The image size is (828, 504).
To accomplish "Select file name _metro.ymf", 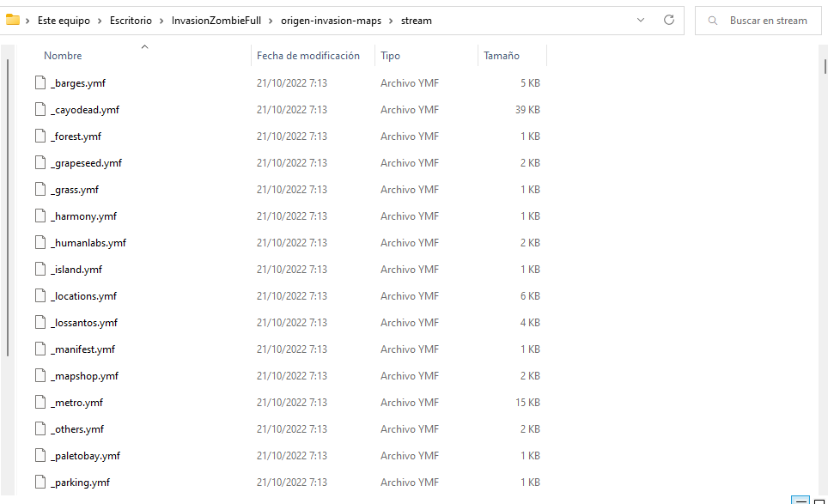I will tap(76, 402).
